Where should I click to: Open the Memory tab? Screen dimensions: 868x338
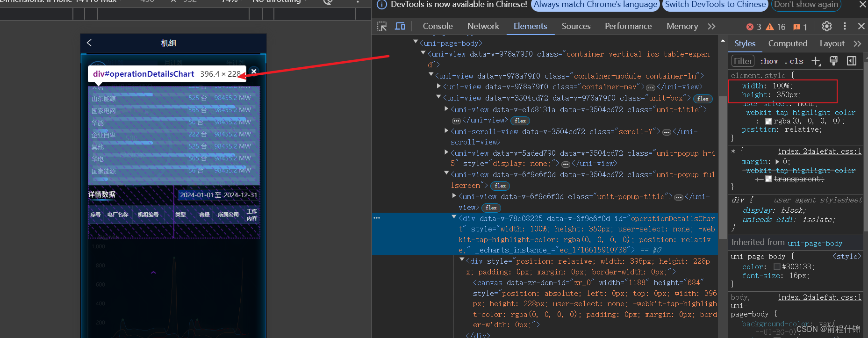[682, 26]
